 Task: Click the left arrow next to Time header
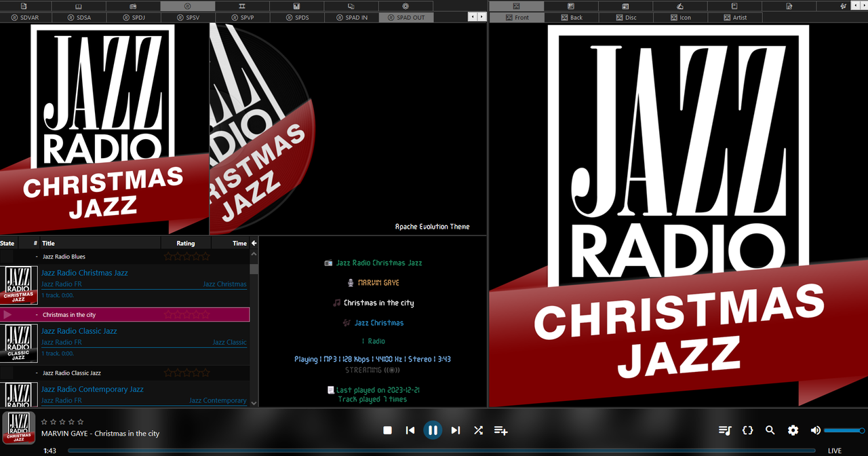254,243
